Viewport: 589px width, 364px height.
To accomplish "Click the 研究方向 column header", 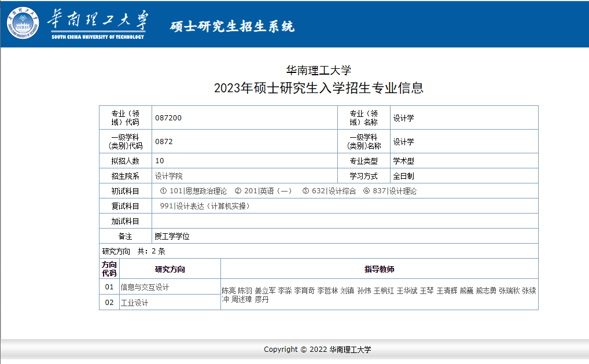I will 170,269.
